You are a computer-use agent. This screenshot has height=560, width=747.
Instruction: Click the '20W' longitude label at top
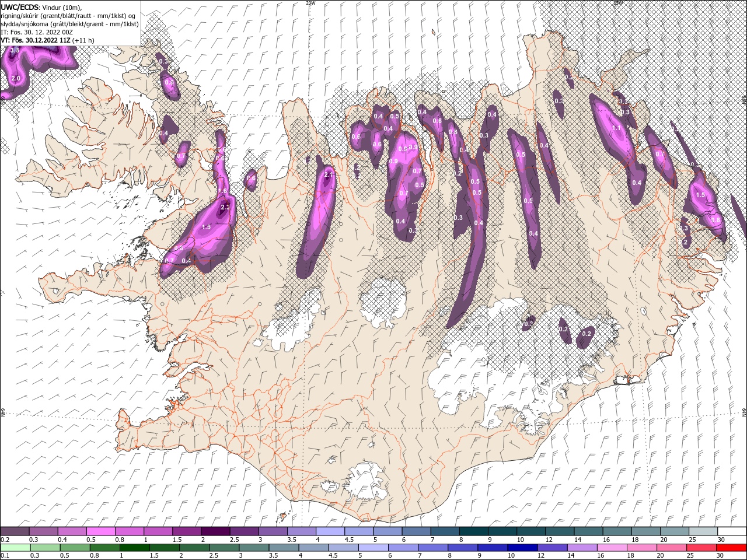pyautogui.click(x=310, y=3)
